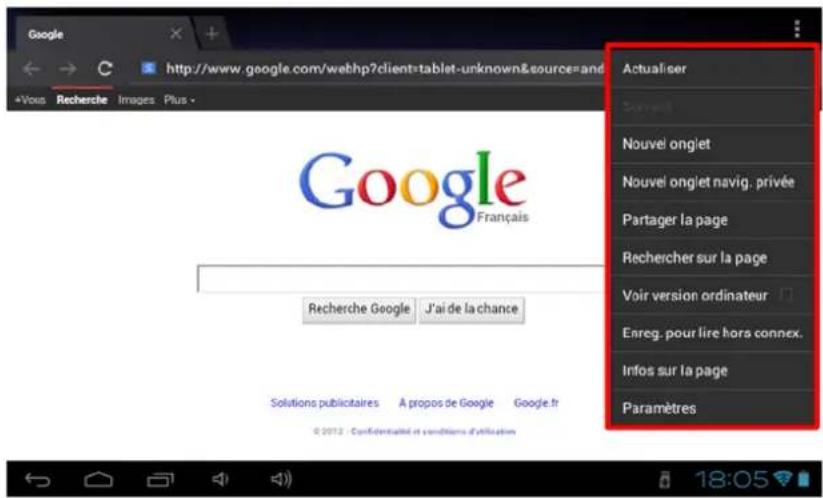This screenshot has width=823, height=498.
Task: Click the Google logo
Action: (x=413, y=189)
